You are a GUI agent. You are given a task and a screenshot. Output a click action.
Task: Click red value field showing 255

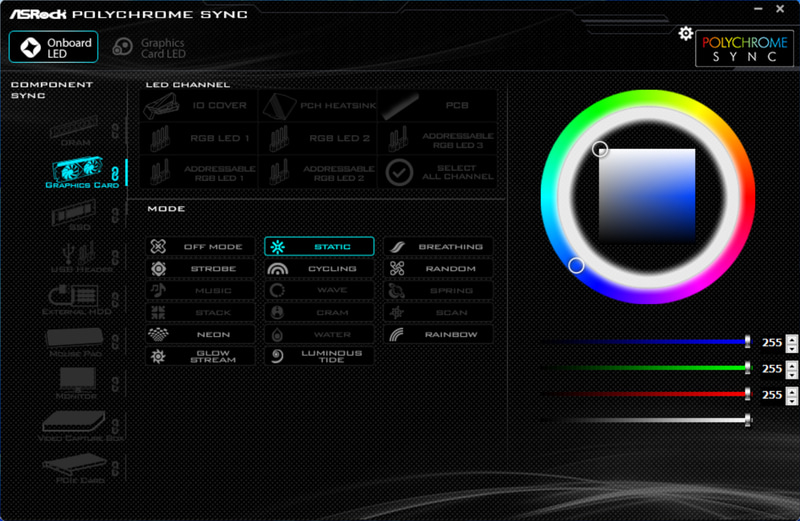coord(771,395)
